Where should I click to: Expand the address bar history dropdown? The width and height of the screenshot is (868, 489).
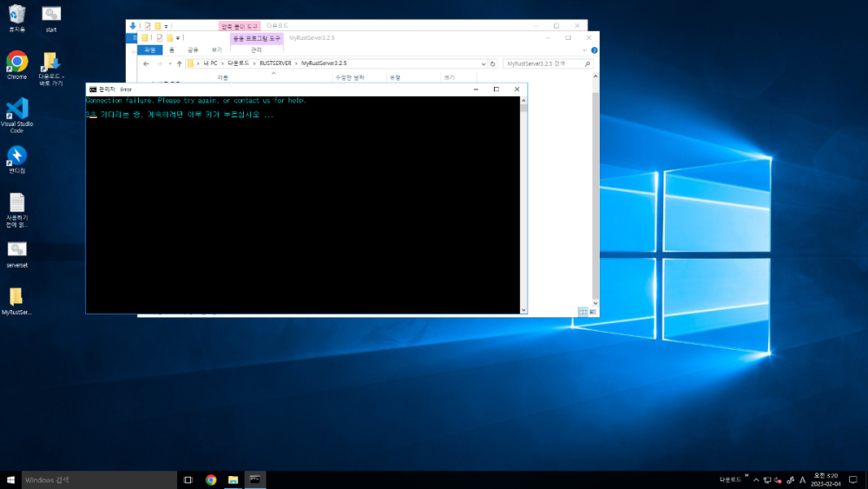(483, 63)
